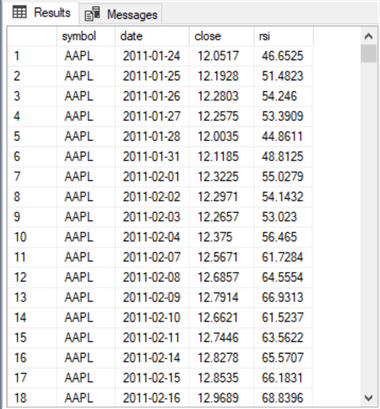Click date cell 2011-02-11
Viewport: 380px width, 409px height.
[152, 337]
